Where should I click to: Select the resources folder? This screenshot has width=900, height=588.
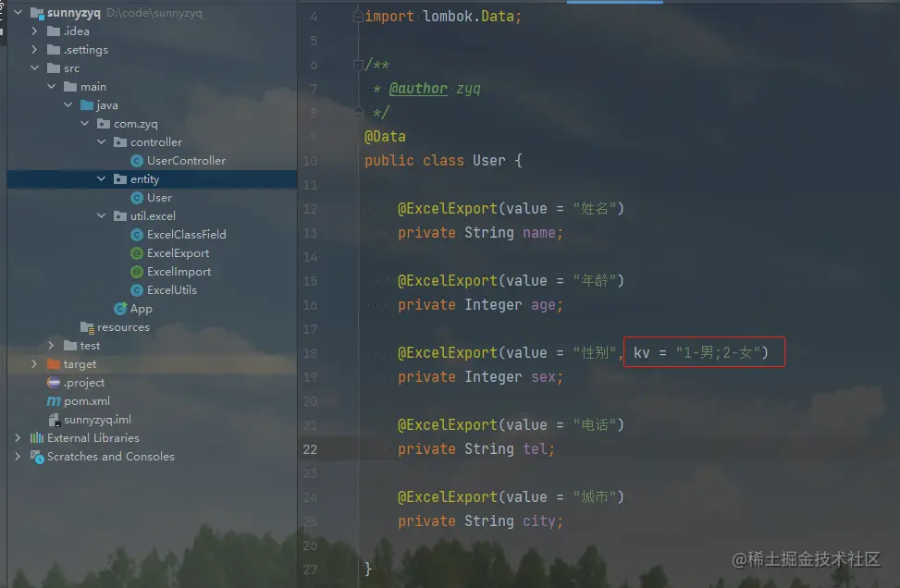(x=123, y=327)
